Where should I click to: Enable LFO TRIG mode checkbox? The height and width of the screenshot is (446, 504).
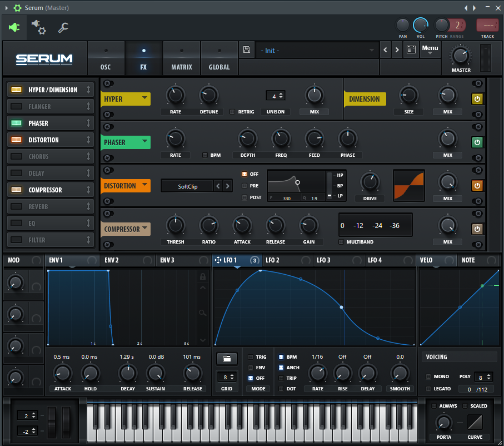[x=251, y=357]
